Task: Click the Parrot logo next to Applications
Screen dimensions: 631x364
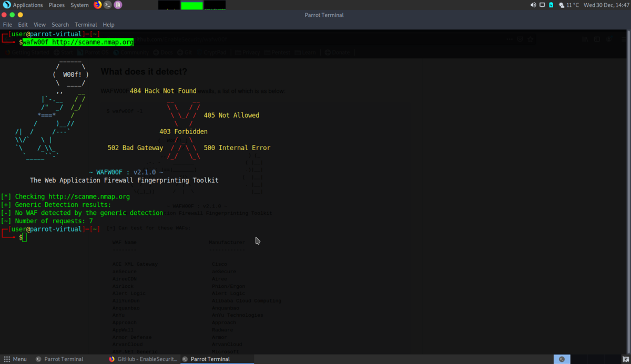Action: pos(7,5)
